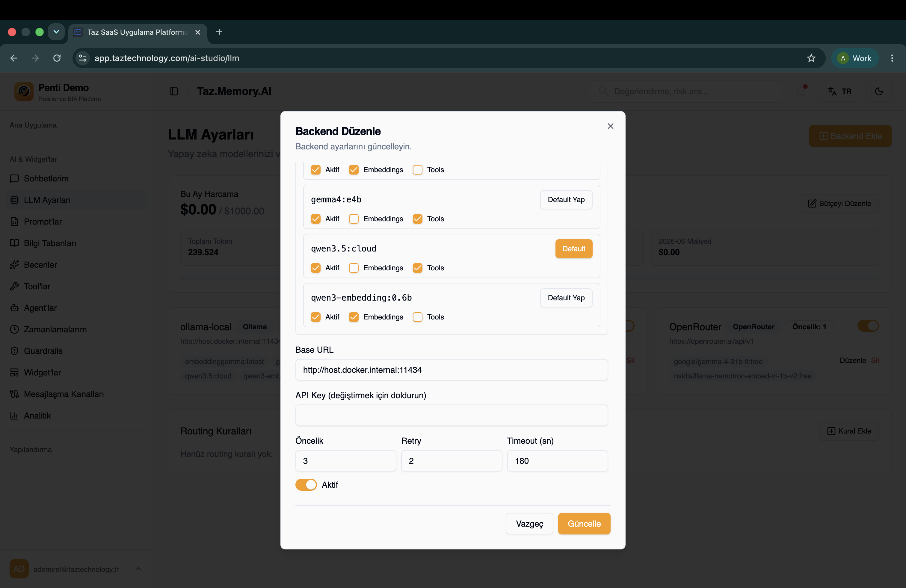906x588 pixels.
Task: Click the Mesajlaşma Kanalları icon
Action: click(x=14, y=394)
